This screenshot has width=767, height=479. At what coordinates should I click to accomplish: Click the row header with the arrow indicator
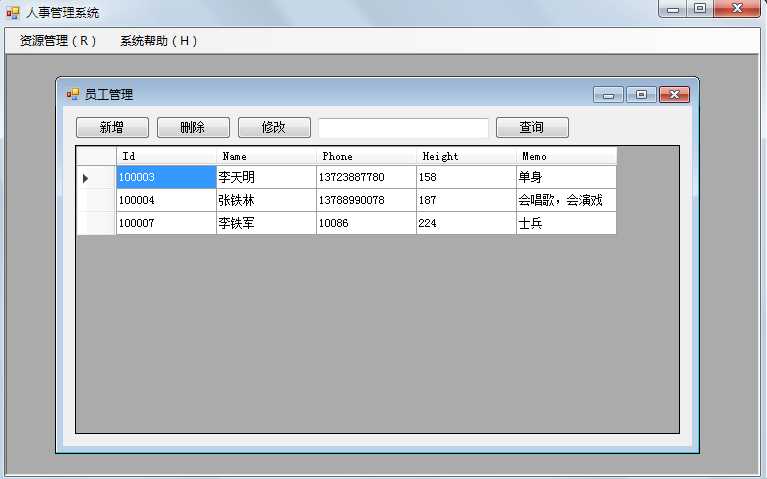(96, 177)
